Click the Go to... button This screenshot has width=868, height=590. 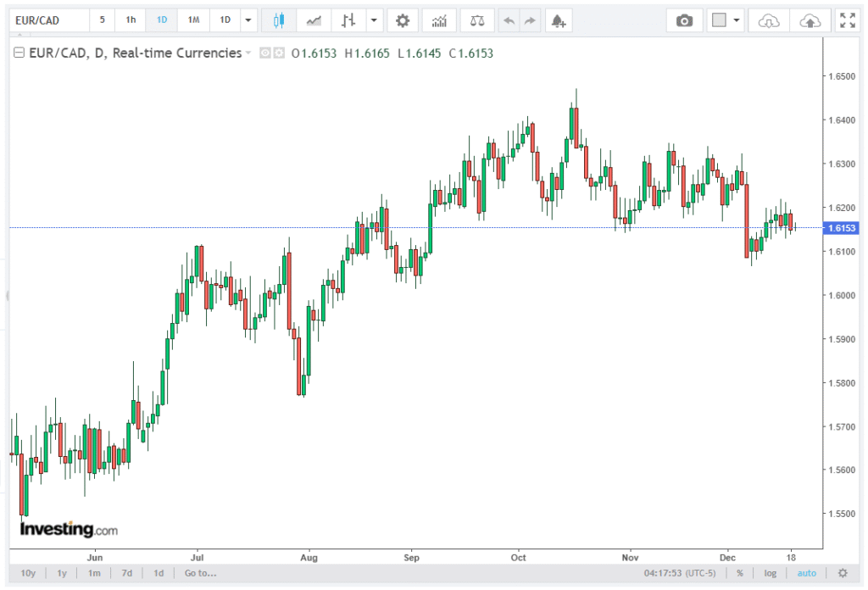pyautogui.click(x=200, y=573)
